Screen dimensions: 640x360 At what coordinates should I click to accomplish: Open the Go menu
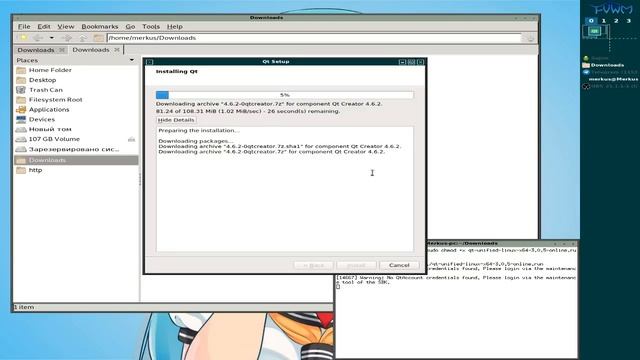click(x=130, y=27)
